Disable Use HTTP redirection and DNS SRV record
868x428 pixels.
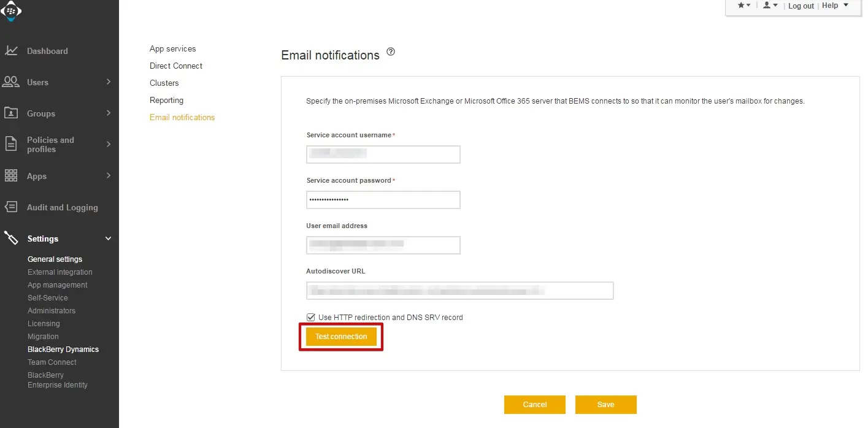click(310, 317)
